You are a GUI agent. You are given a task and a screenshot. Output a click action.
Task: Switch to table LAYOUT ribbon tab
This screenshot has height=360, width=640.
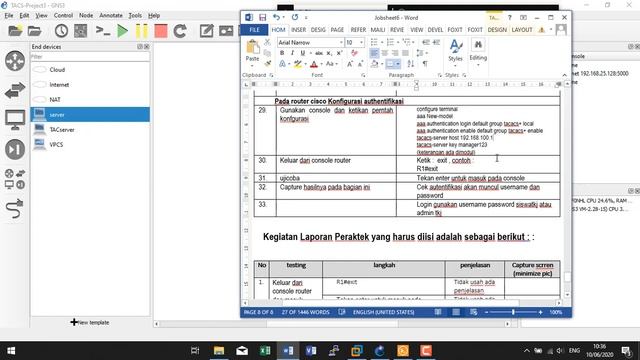click(522, 30)
